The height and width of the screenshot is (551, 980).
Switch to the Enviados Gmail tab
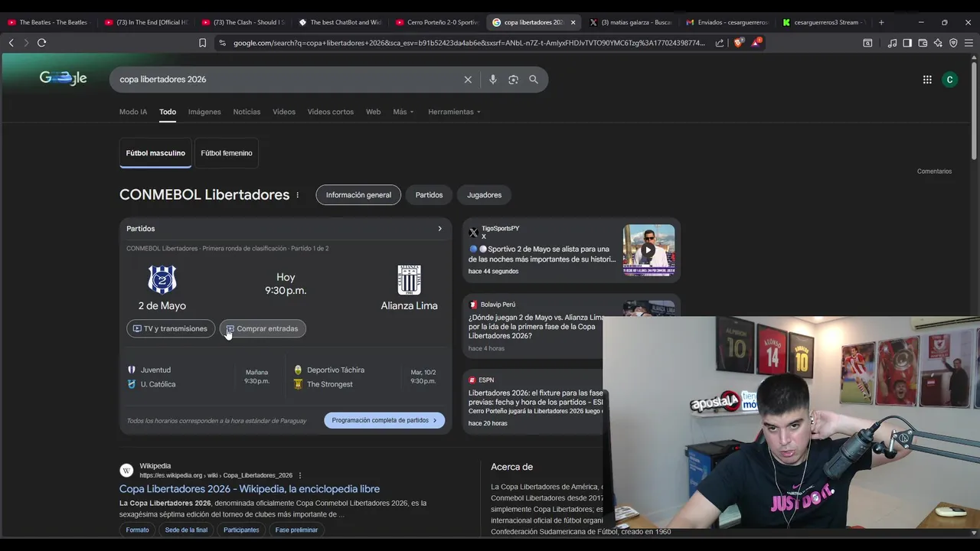point(729,22)
